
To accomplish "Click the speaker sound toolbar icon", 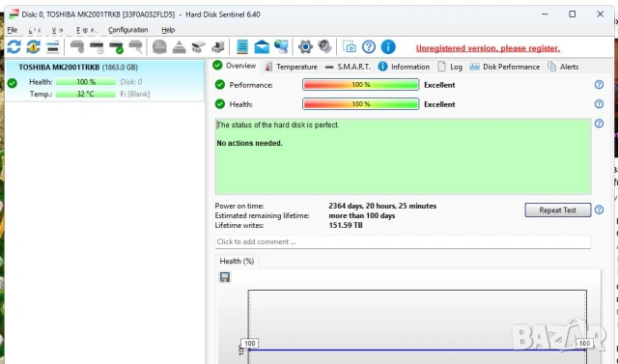I will [324, 47].
